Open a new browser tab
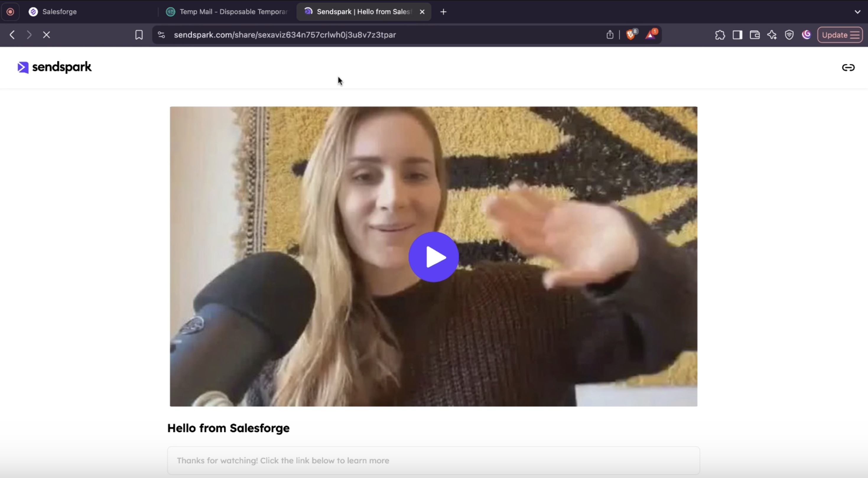 [x=443, y=12]
